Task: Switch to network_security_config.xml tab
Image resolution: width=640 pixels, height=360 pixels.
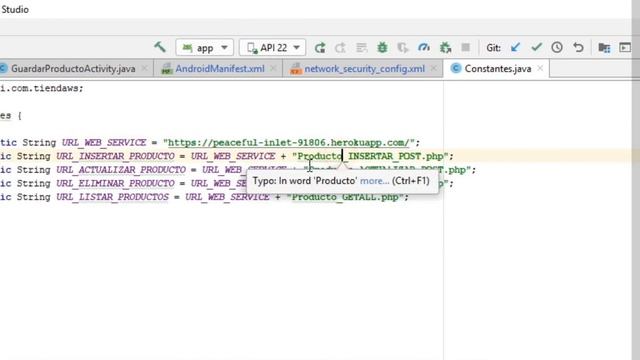Action: tap(364, 69)
